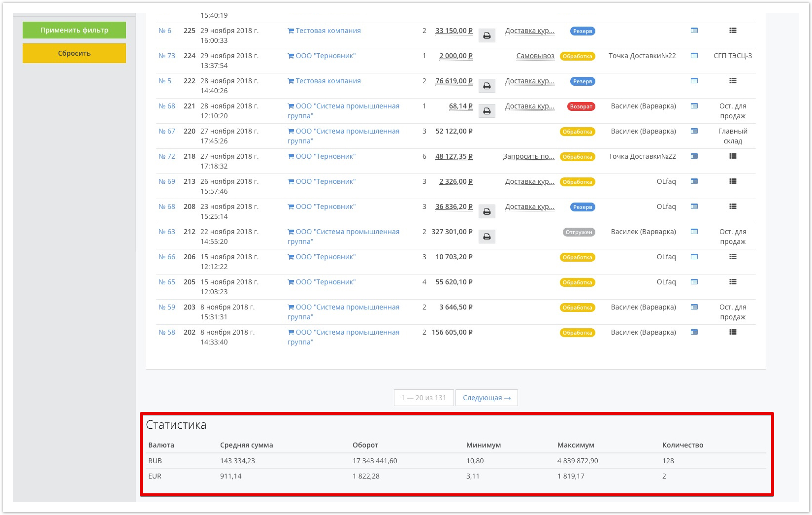Click the print icon in order 222 row

pos(487,86)
